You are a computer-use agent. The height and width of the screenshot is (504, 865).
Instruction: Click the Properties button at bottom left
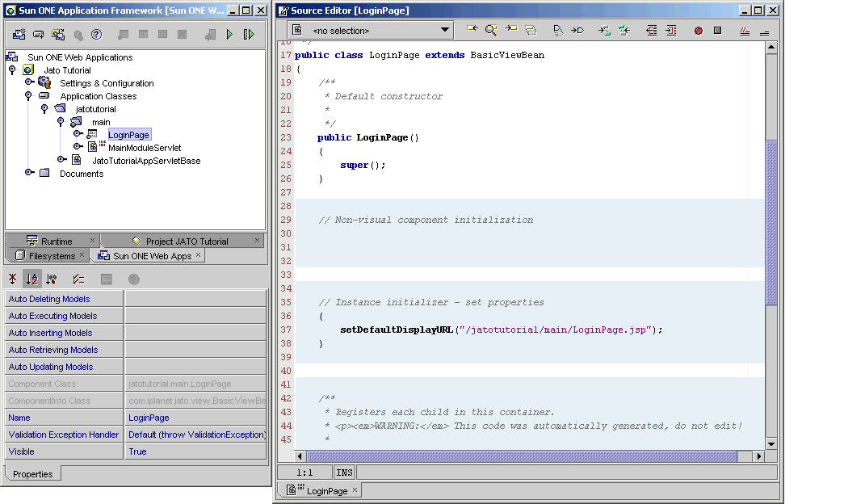point(31,474)
